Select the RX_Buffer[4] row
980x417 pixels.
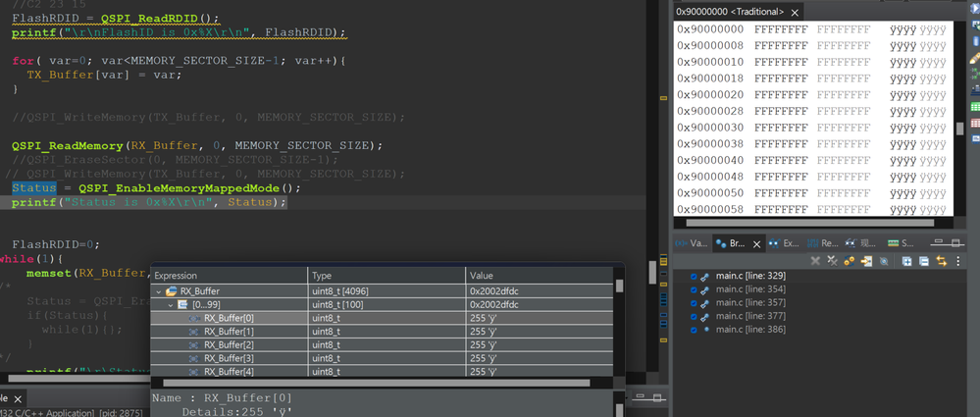click(382, 371)
